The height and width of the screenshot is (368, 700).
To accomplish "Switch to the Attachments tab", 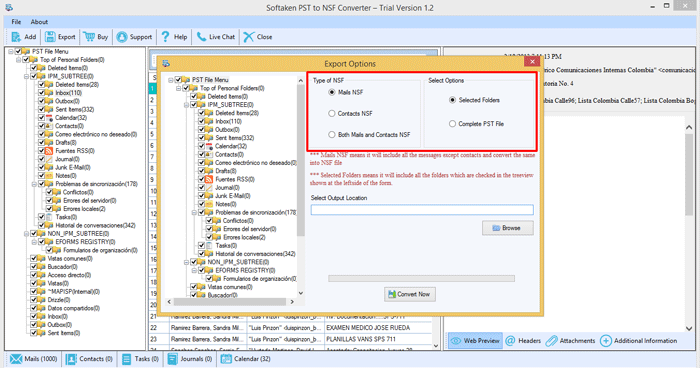I will [x=571, y=341].
